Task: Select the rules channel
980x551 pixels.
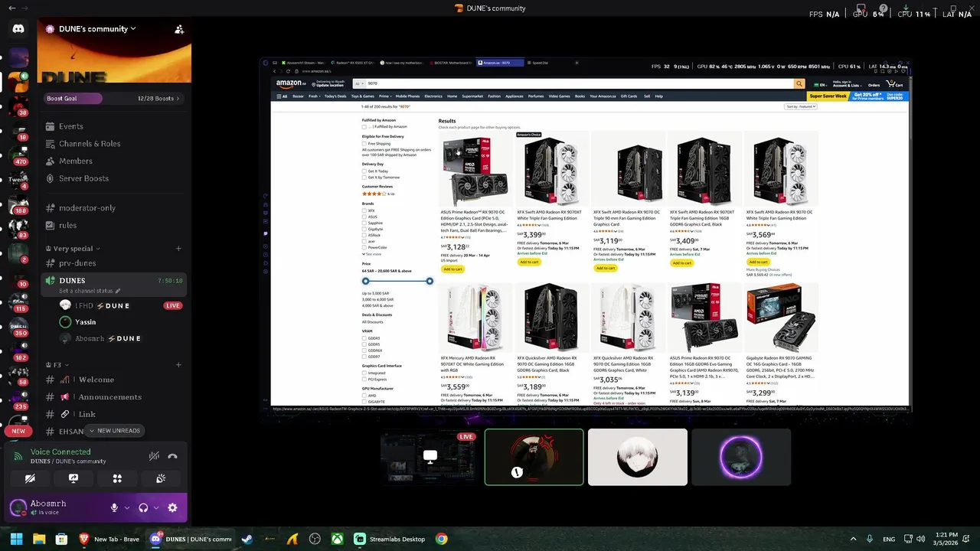Action: pyautogui.click(x=114, y=226)
